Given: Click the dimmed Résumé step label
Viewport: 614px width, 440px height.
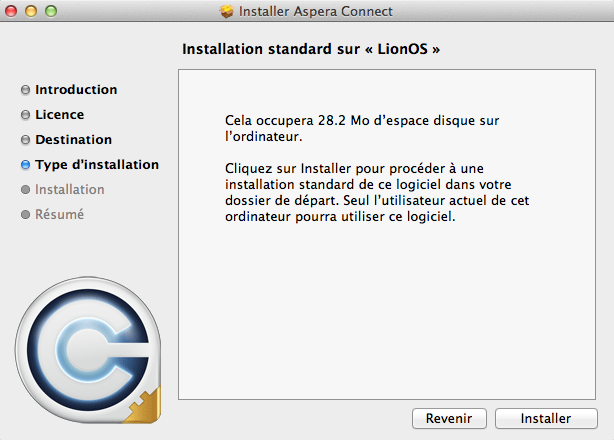Looking at the screenshot, I should pyautogui.click(x=60, y=215).
